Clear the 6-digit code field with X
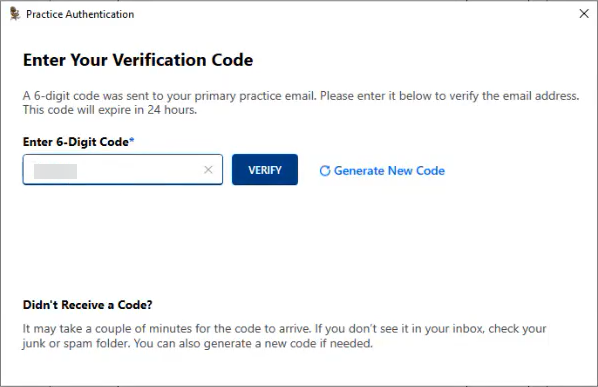Screen dimensions: 598x387 pyautogui.click(x=208, y=170)
